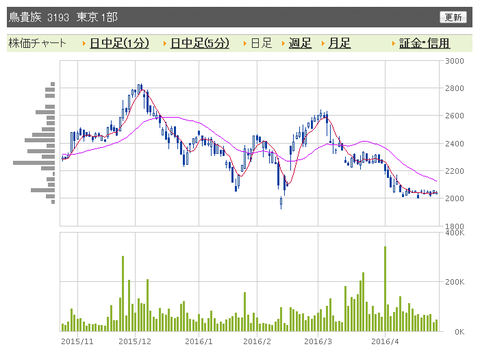The image size is (480, 364).
Task: Click the 2016/2 date axis label
Action: tap(257, 341)
